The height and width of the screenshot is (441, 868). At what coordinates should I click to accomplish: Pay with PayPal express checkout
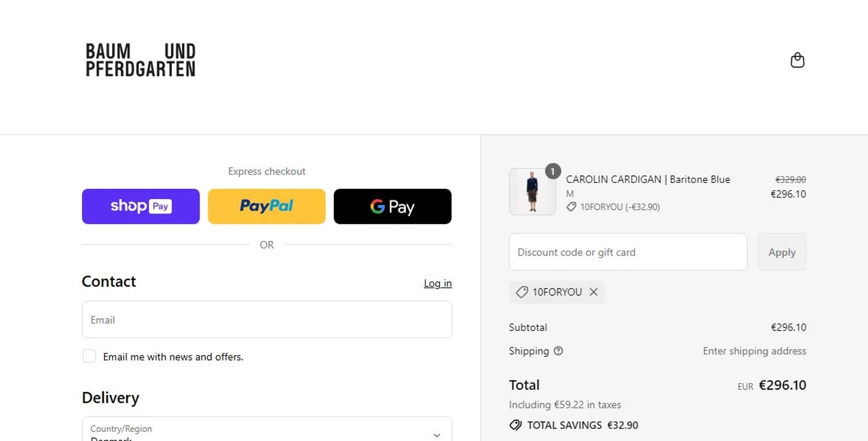pos(267,206)
